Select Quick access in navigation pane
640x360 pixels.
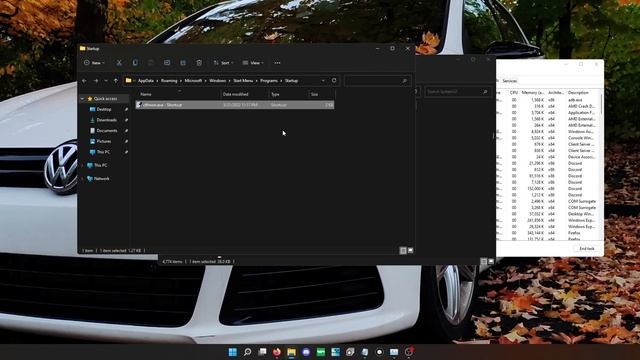point(105,99)
